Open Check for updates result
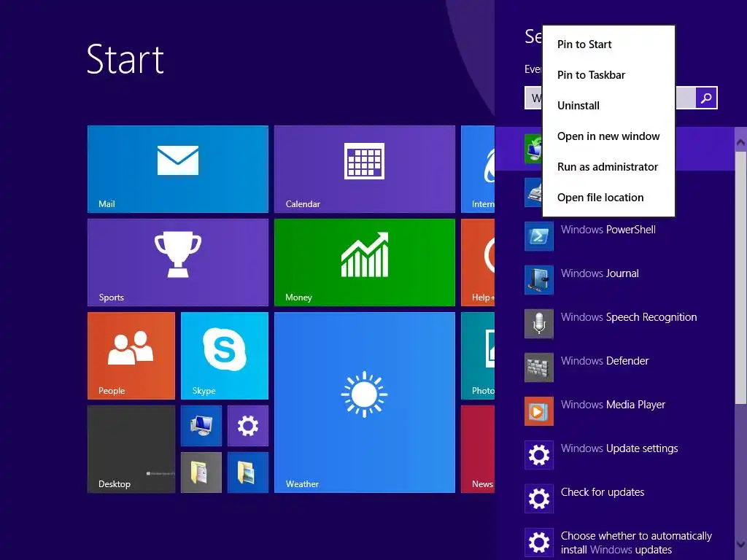Screen dimensions: 747x560 (x=614, y=499)
